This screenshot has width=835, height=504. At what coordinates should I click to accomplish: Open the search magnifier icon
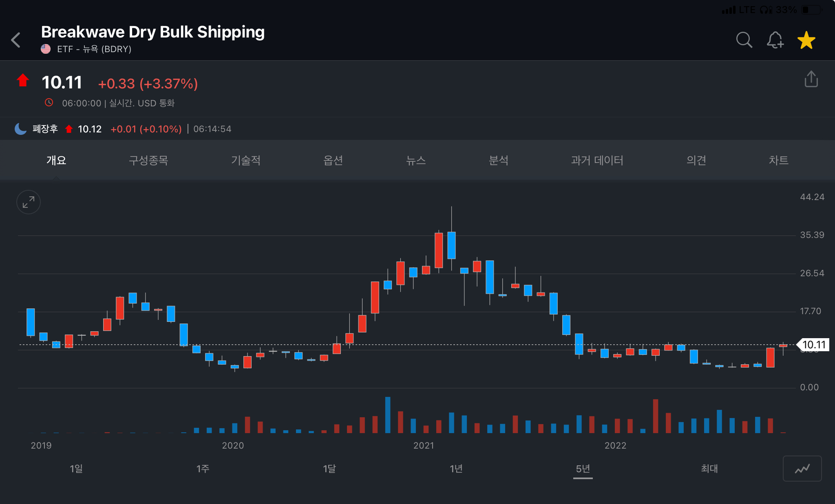pos(744,40)
